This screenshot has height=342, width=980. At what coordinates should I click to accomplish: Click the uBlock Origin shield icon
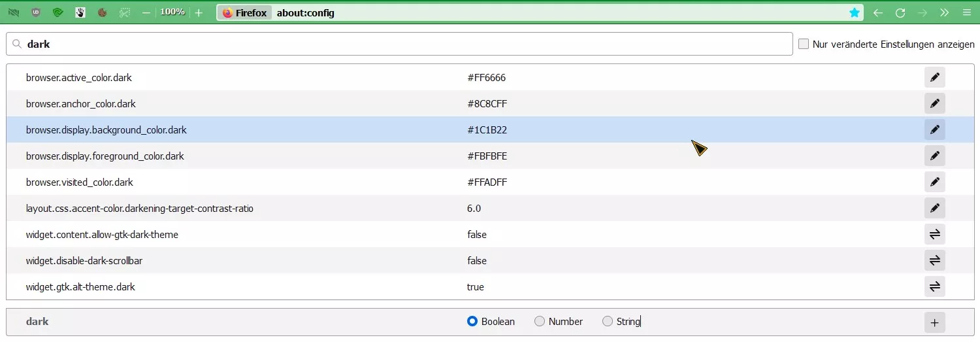click(37, 12)
